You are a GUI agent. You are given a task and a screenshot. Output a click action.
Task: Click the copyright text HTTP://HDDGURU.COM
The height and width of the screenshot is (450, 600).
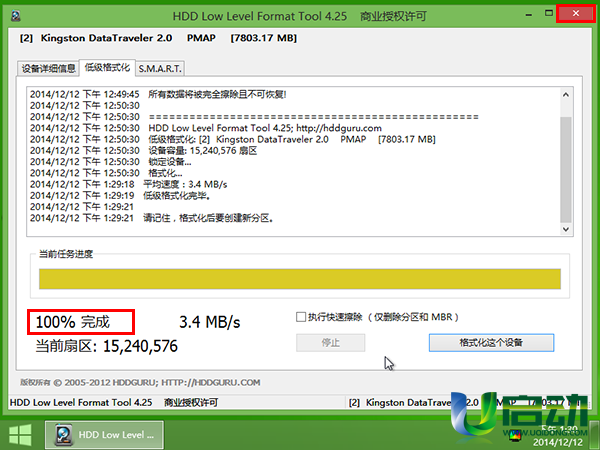[x=210, y=382]
